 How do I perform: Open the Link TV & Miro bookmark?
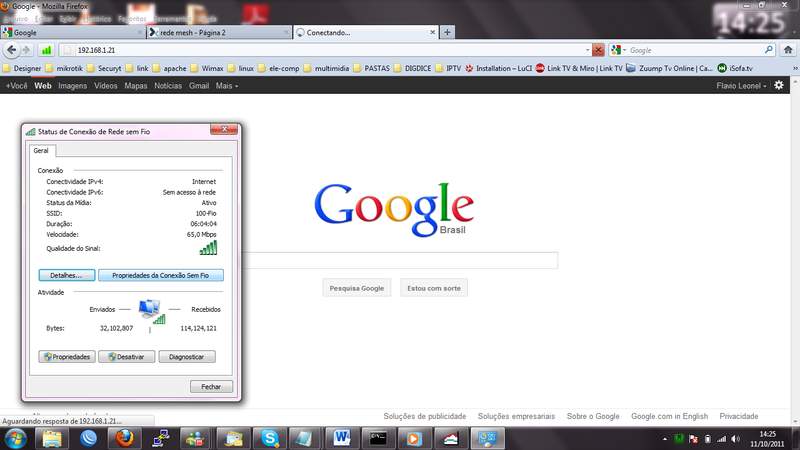(x=579, y=68)
